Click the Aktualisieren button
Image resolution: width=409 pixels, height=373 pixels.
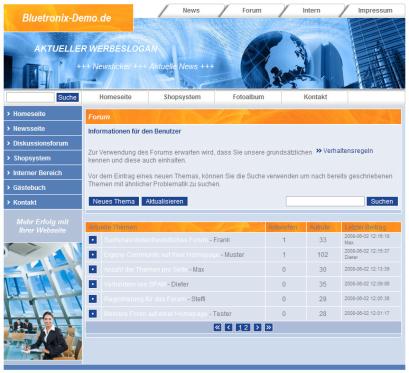pos(164,201)
